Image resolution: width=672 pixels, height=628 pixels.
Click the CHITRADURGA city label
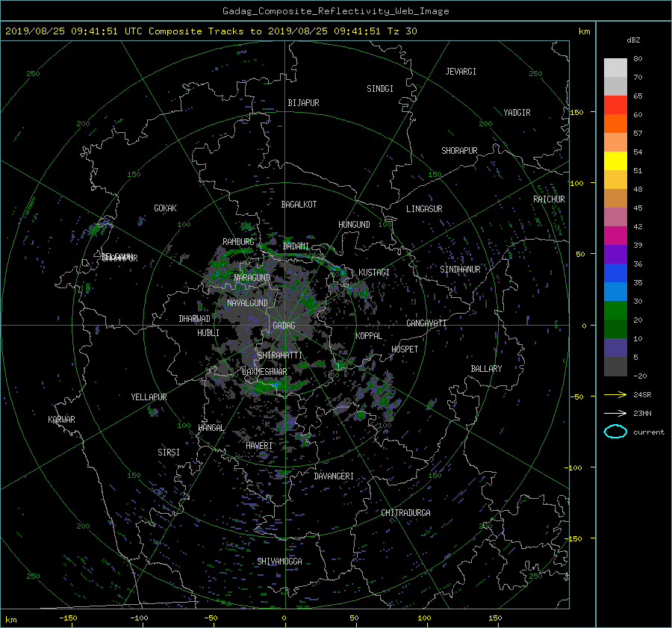click(x=405, y=513)
